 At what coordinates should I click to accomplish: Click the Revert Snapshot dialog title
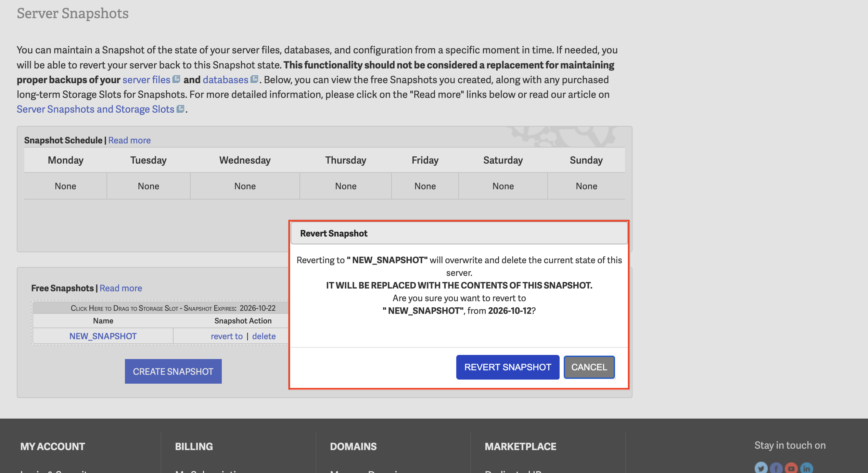click(334, 233)
